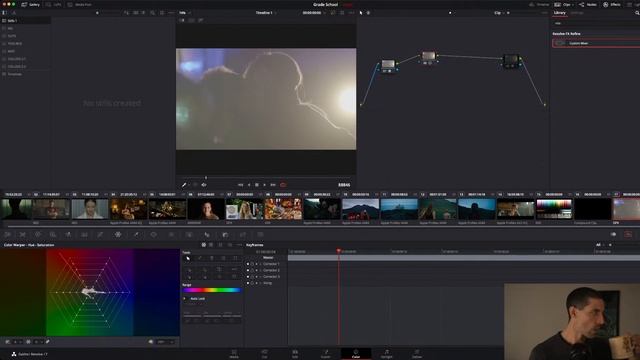Image resolution: width=640 pixels, height=360 pixels.
Task: Click the viewer color picker icon
Action: 184,185
